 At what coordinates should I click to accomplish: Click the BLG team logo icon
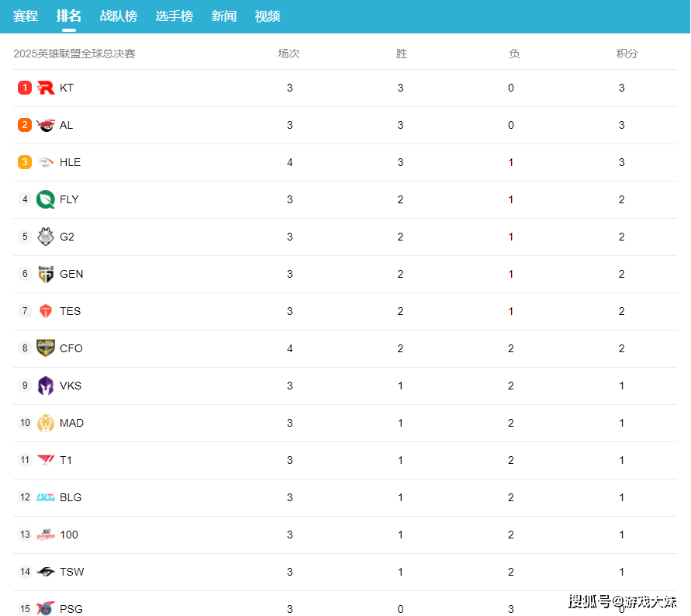coord(46,497)
